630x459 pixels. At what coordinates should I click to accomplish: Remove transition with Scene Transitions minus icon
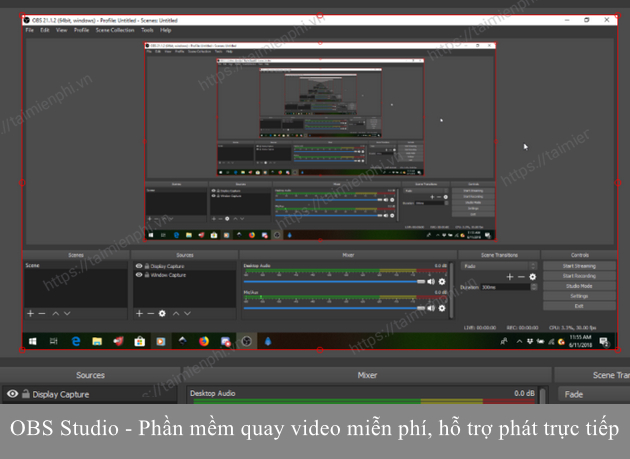tap(521, 277)
